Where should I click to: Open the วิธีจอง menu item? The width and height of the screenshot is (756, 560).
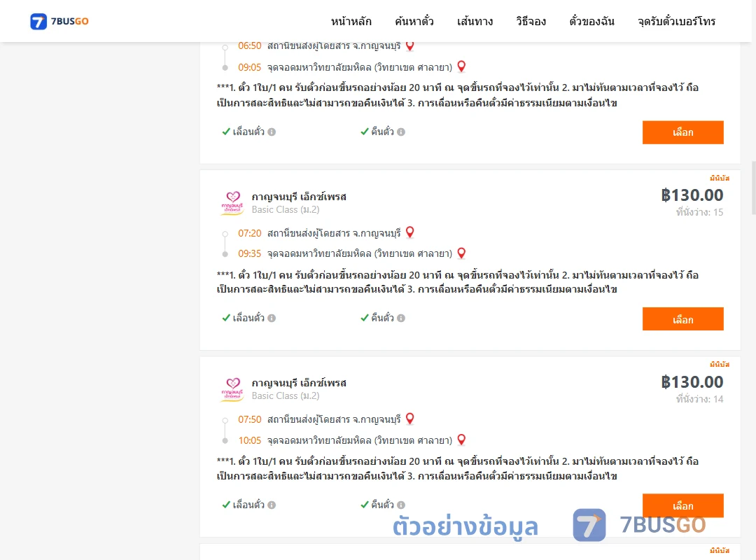coord(531,21)
